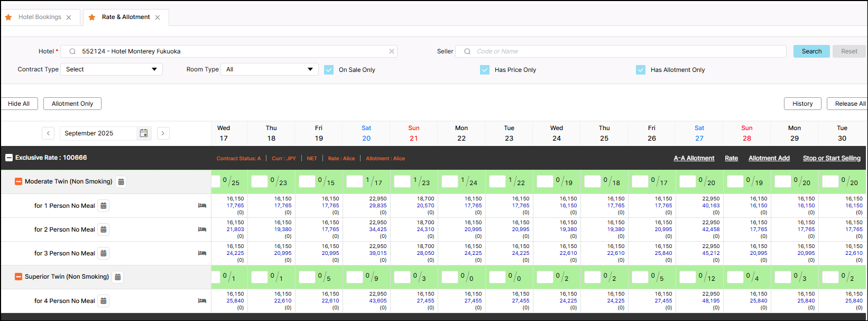Switch to the Hotel Bookings tab

click(40, 17)
